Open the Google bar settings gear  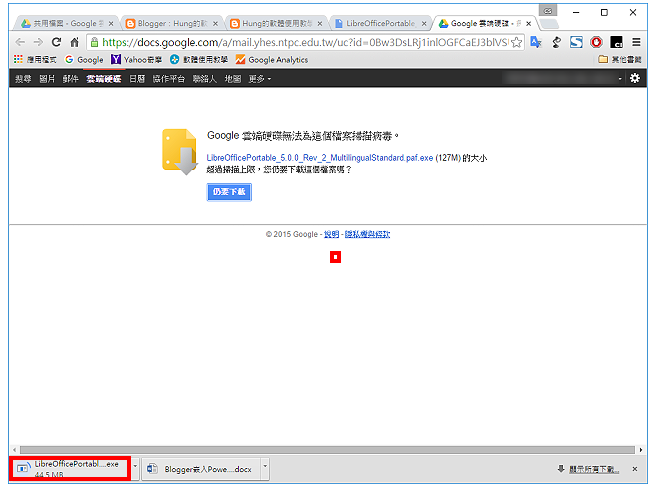[635, 78]
